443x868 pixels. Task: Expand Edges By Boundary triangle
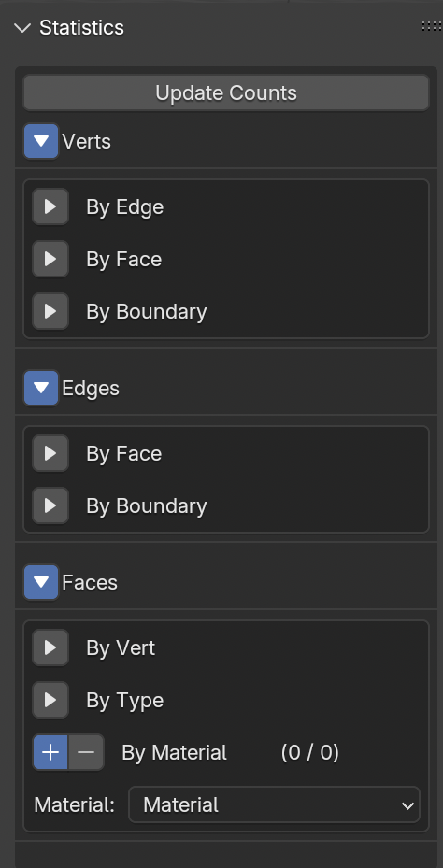tap(50, 505)
